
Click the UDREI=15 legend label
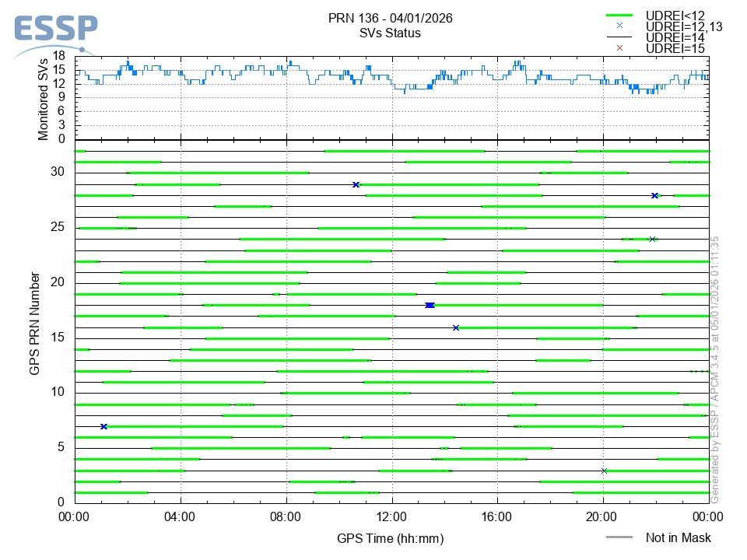tap(675, 47)
